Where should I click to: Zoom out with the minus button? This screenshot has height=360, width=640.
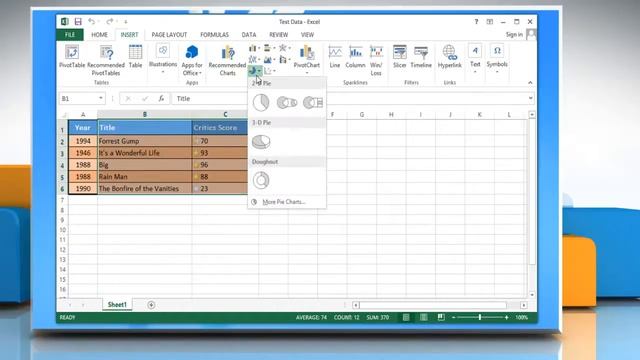453,317
